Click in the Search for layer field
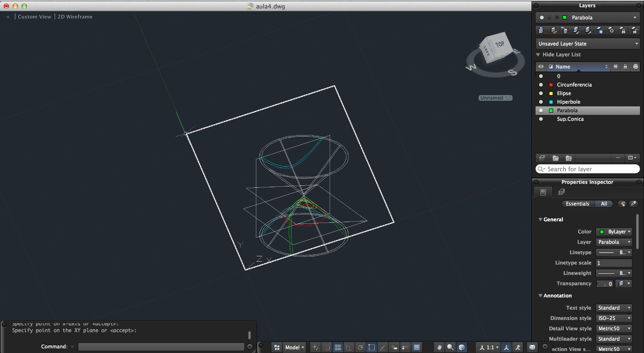644x353 pixels. tap(588, 169)
